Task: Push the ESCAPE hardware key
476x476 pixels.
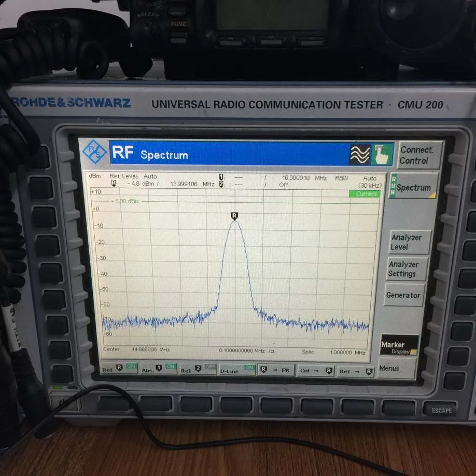Action: pos(441,410)
